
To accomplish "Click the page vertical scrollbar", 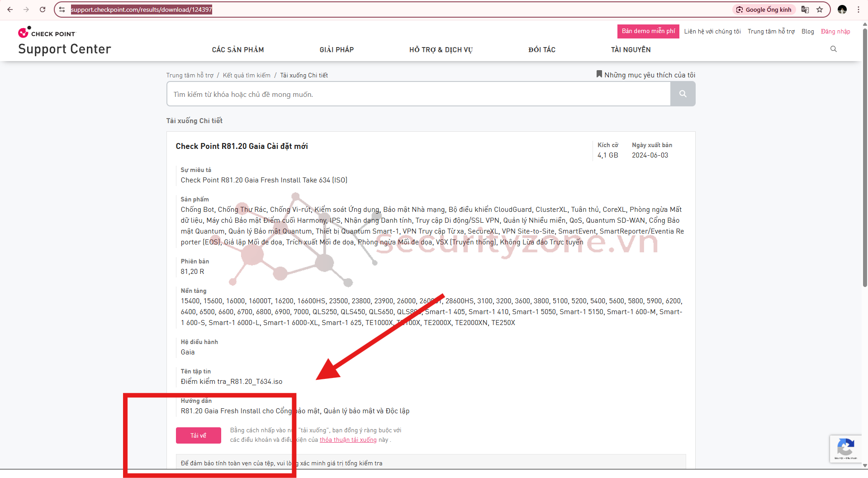I will [865, 158].
